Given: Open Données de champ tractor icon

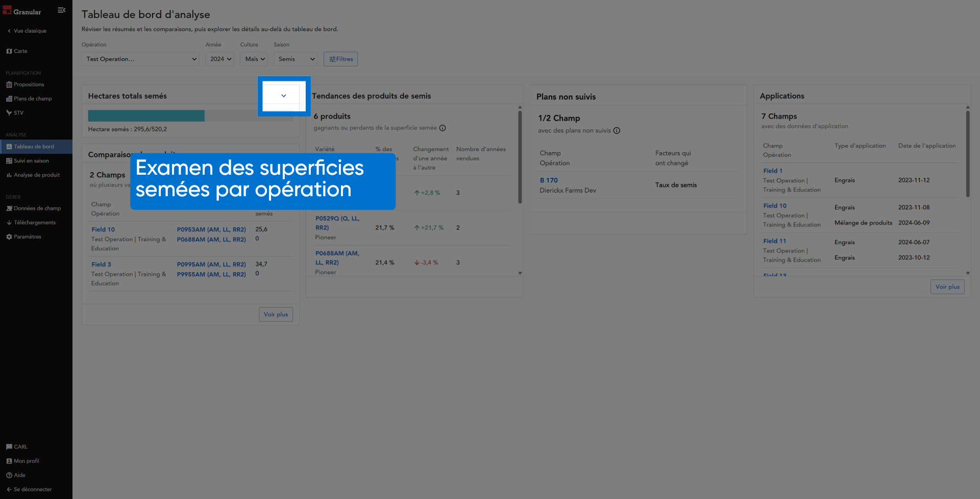Looking at the screenshot, I should [9, 208].
